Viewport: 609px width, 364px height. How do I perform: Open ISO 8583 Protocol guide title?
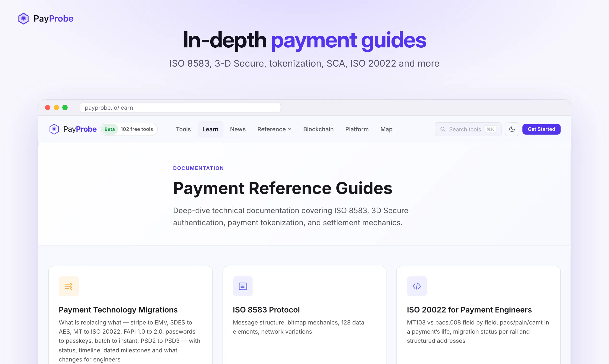[x=266, y=310]
